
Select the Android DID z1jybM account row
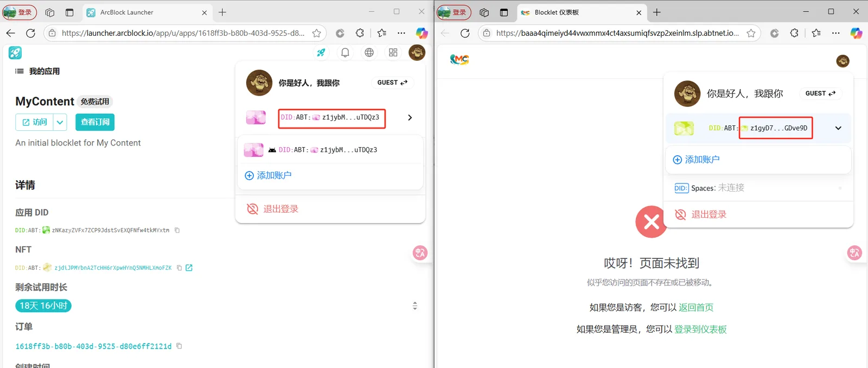330,150
